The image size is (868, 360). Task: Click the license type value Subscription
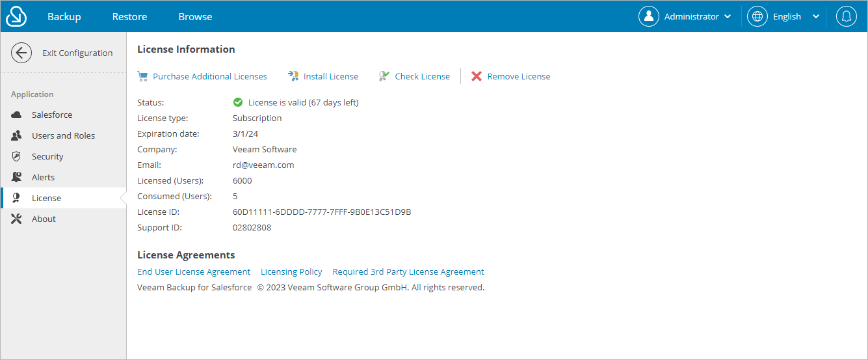[x=257, y=118]
